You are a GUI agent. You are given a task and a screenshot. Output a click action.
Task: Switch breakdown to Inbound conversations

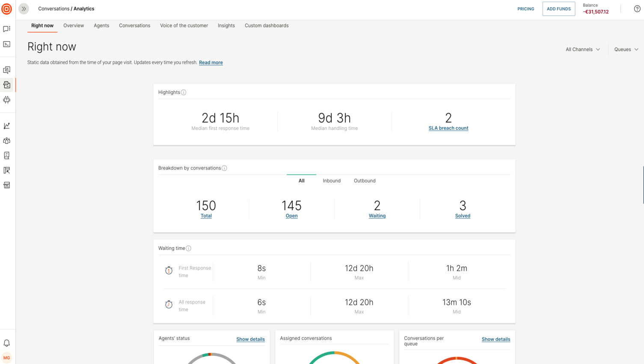click(331, 181)
